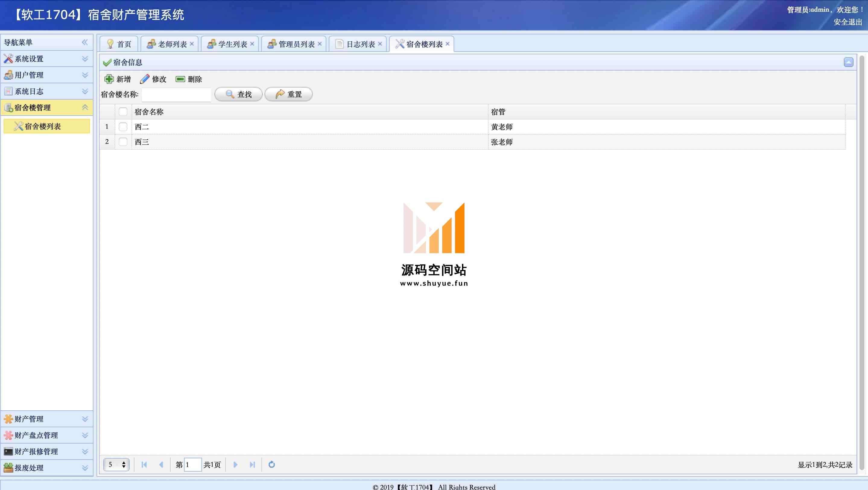Collapse the navigation menu panel
The image size is (868, 490).
85,42
